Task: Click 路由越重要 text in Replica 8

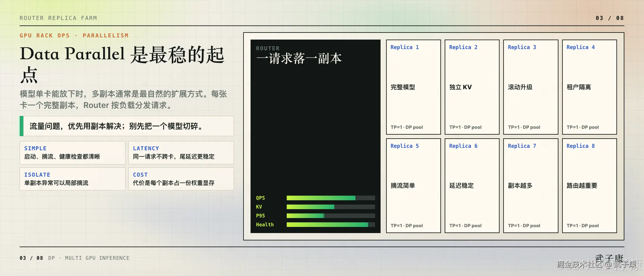Action: 582,186
